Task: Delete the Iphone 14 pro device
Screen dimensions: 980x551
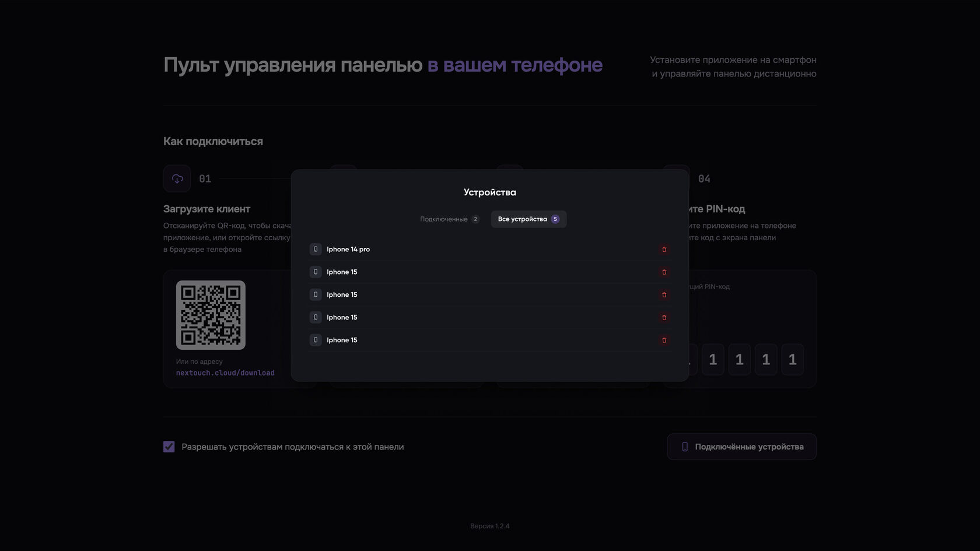Action: point(664,250)
